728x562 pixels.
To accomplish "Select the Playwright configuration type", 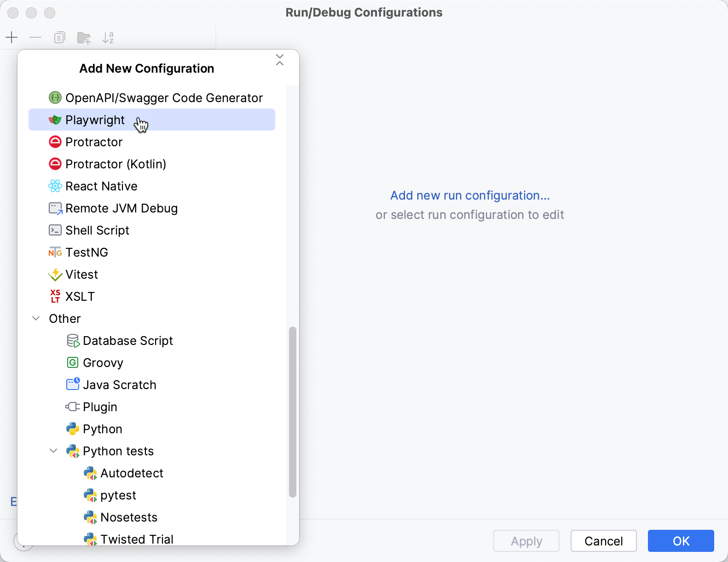I will 152,120.
